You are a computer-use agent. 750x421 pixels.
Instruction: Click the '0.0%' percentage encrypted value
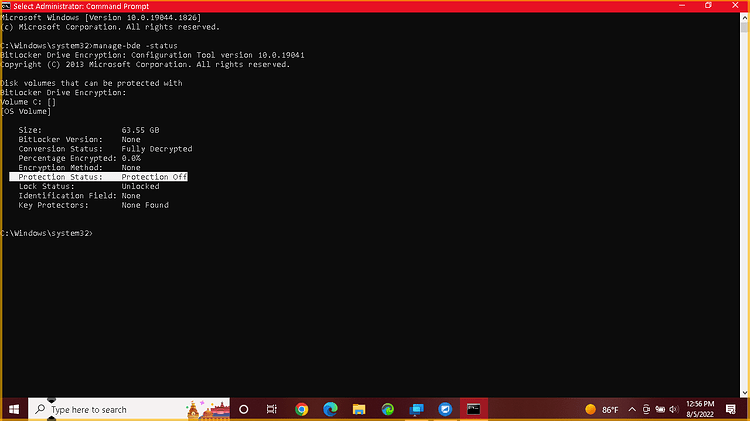point(131,158)
